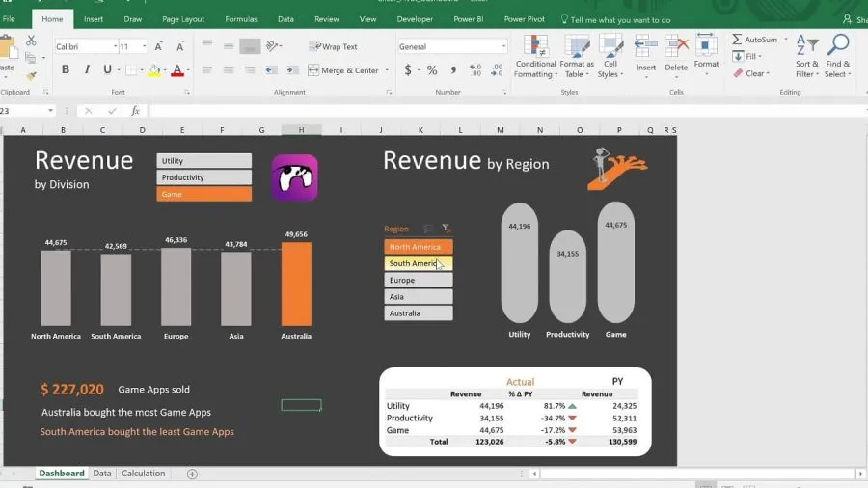Apply Accounting dollar number format
868x488 pixels.
[408, 70]
